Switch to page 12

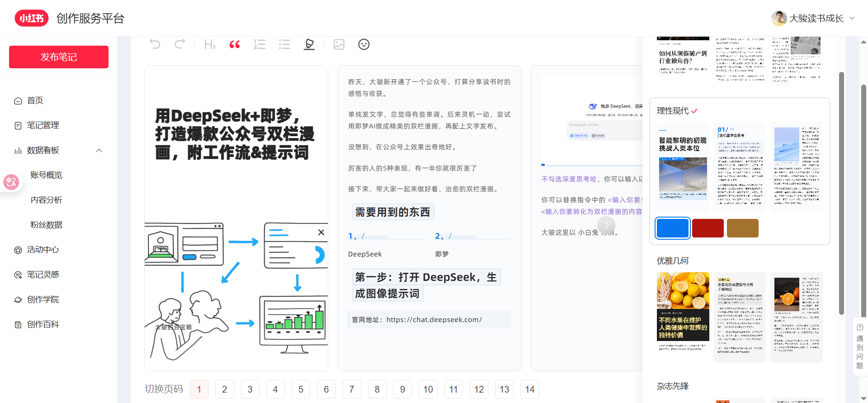click(x=479, y=389)
